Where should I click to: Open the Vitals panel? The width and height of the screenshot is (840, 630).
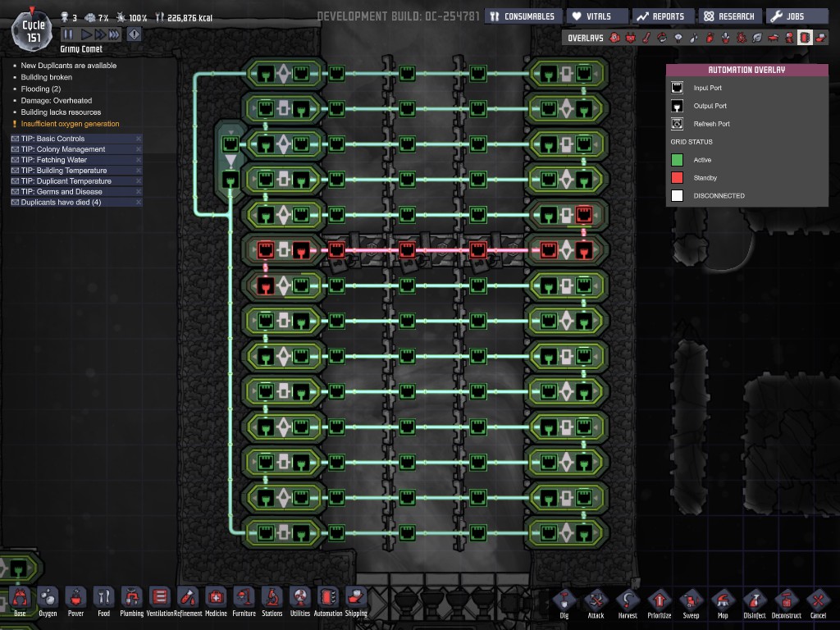coord(598,16)
